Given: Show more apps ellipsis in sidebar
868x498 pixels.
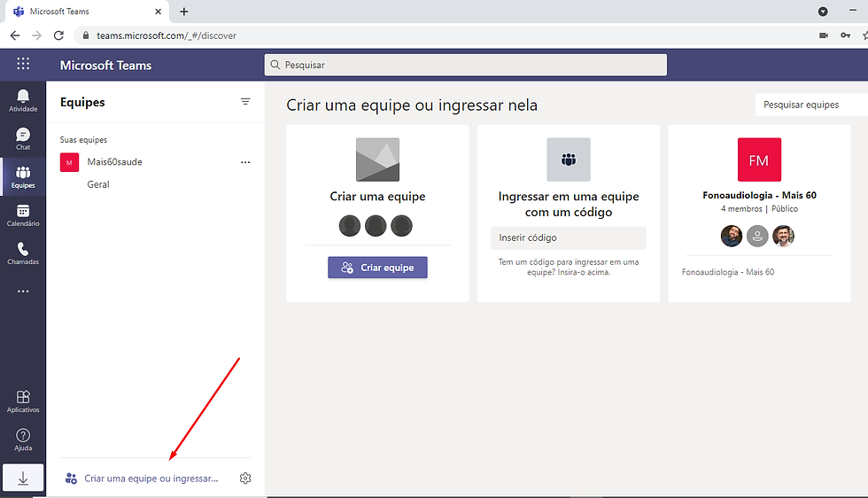Looking at the screenshot, I should [x=23, y=292].
